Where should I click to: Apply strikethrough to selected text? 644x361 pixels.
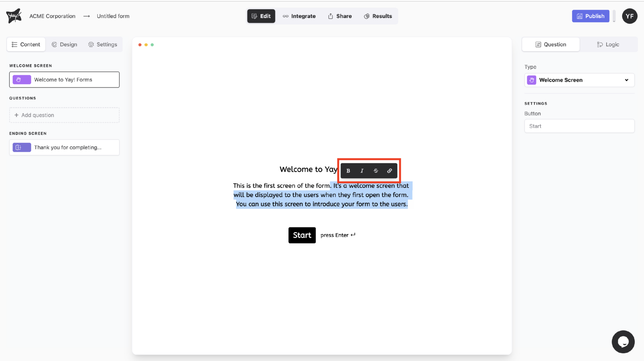click(376, 171)
